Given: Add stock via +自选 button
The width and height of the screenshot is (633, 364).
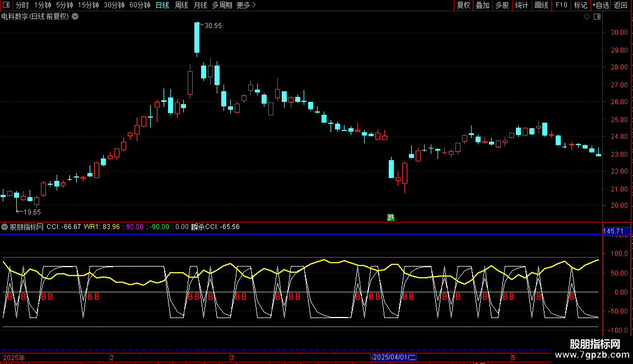Looking at the screenshot, I should pyautogui.click(x=600, y=6).
